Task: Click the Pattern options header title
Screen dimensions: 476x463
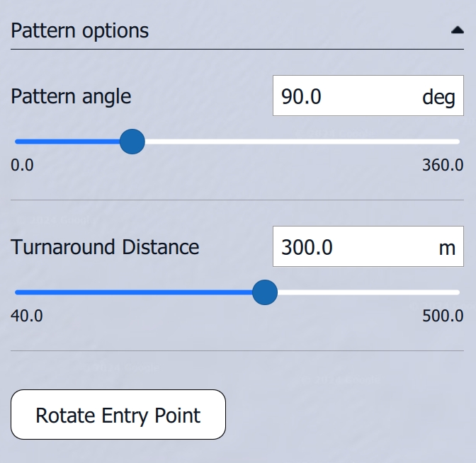Action: point(80,31)
